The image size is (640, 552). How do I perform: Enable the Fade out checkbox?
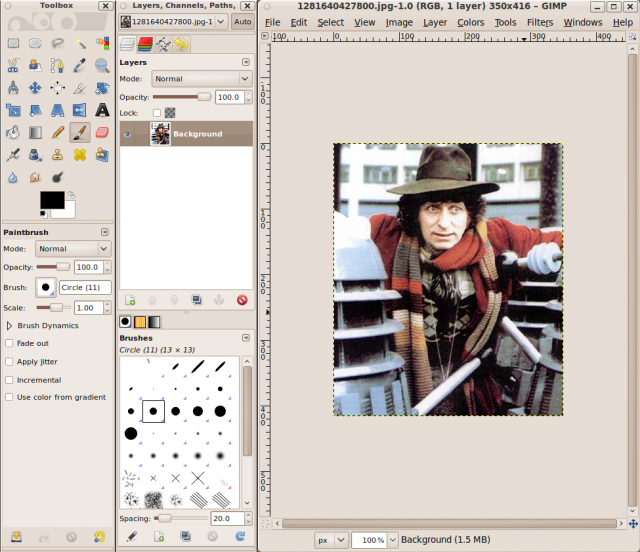pyautogui.click(x=10, y=343)
